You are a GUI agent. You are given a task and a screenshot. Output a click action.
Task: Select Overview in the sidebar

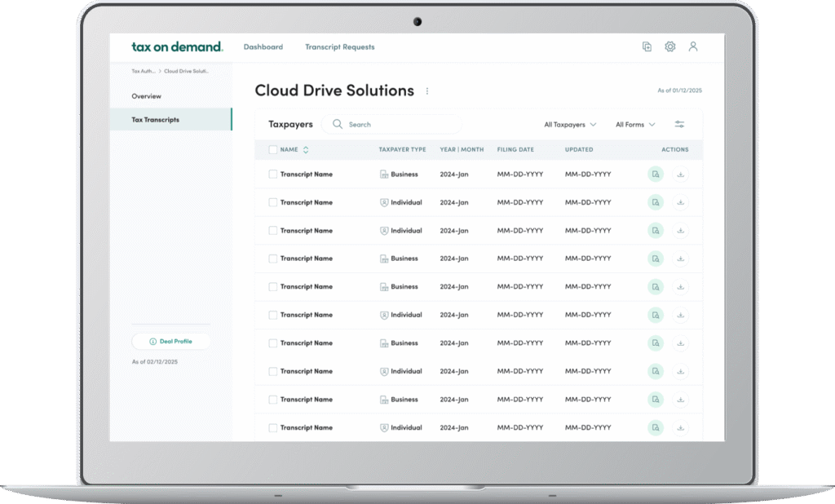tap(147, 96)
